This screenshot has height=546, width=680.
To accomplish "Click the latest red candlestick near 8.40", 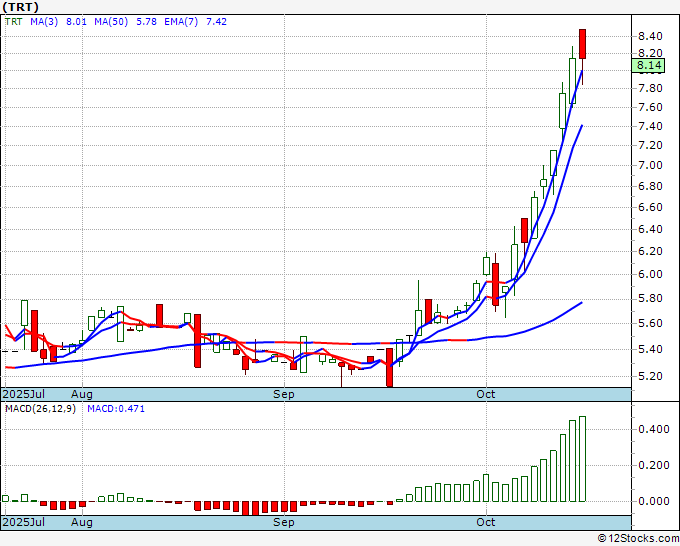I will pyautogui.click(x=582, y=44).
